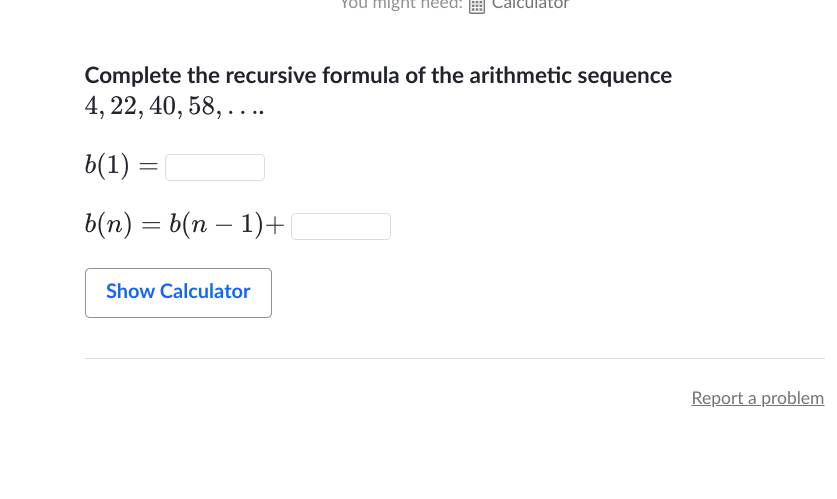Click the number 4 starting the sequence
This screenshot has width=837, height=499.
tap(91, 107)
